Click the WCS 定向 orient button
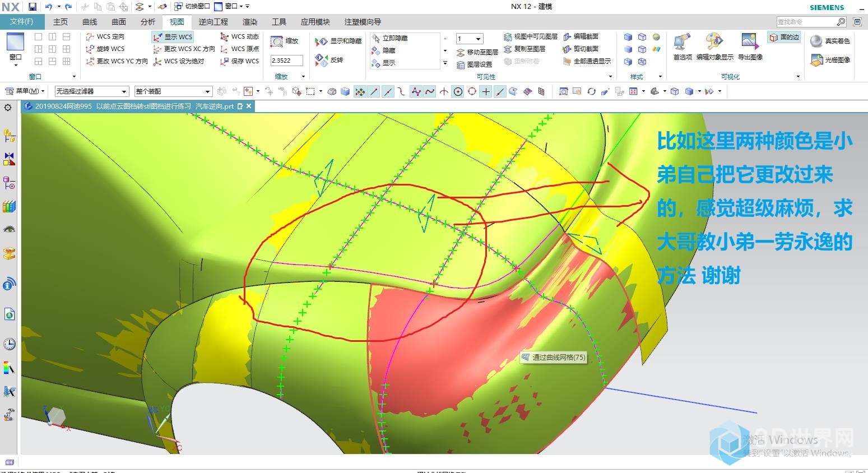868x473 pixels. (106, 36)
